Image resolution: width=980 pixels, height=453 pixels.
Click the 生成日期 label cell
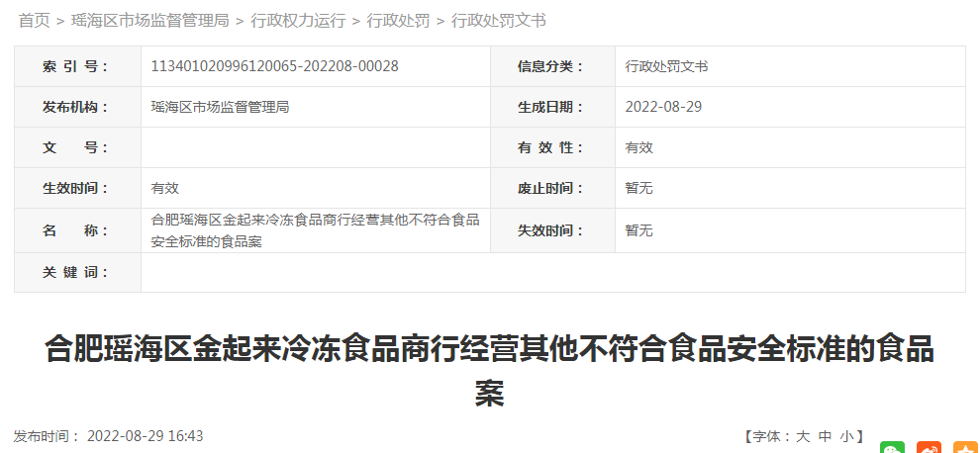[x=552, y=107]
